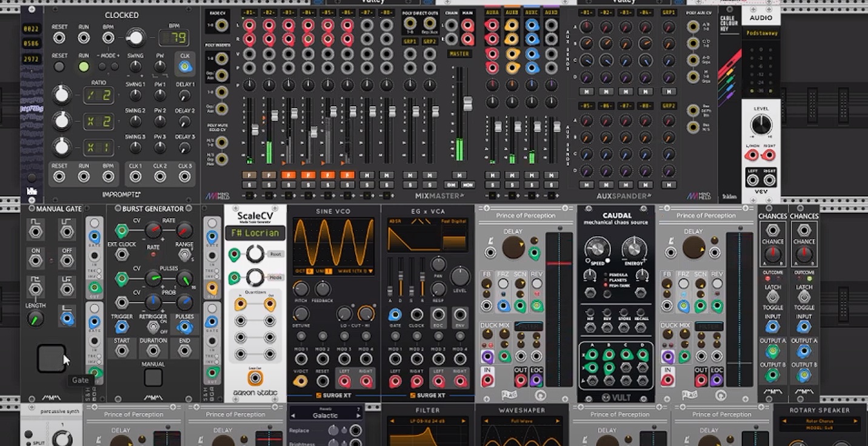Viewport: 868px width, 446px height.
Task: Click the PITCH knob on Sine VCO
Action: [x=301, y=289]
